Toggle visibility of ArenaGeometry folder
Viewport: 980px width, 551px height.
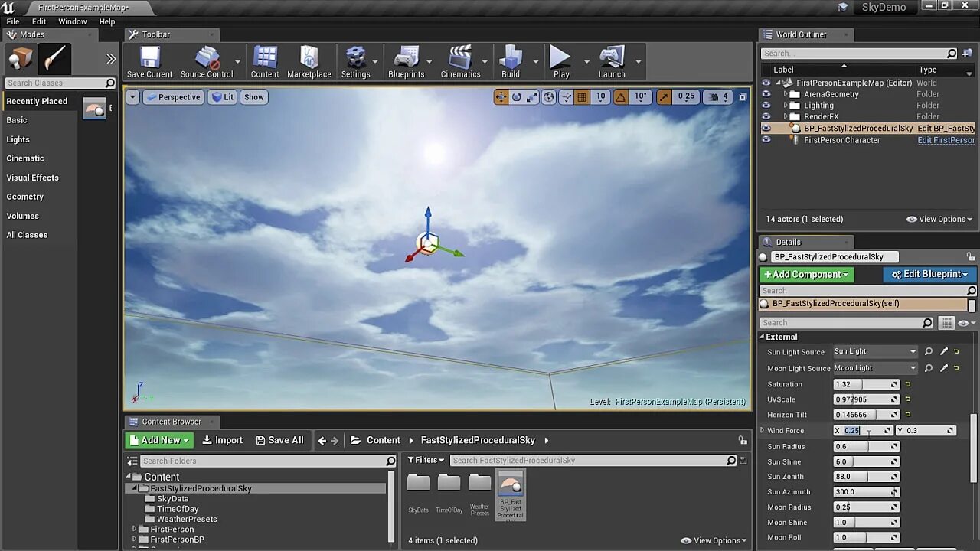[x=766, y=94]
